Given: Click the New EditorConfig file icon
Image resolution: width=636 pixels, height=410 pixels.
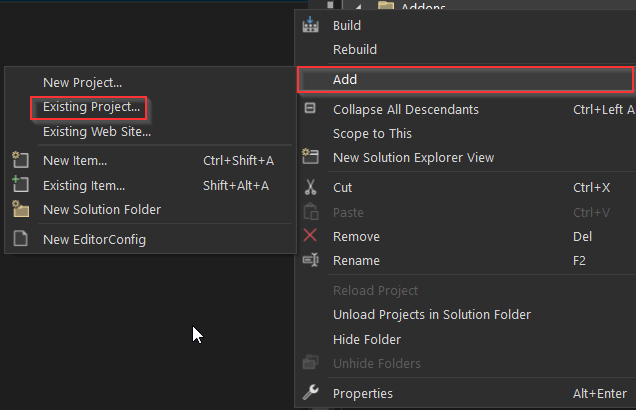Looking at the screenshot, I should 20,238.
